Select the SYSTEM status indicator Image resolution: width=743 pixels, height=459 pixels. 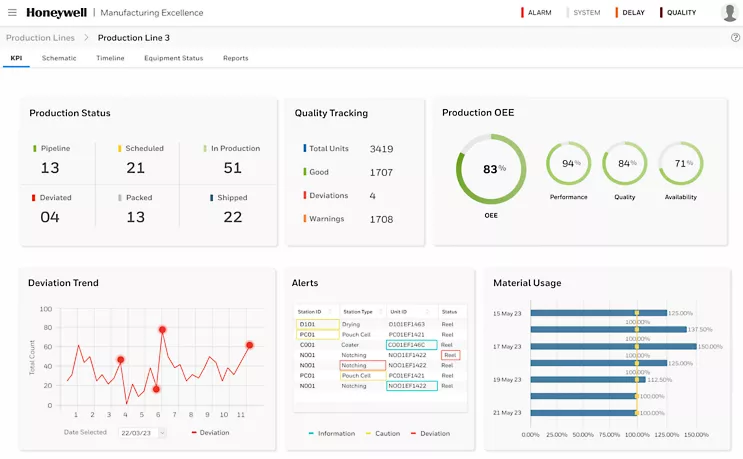point(584,13)
